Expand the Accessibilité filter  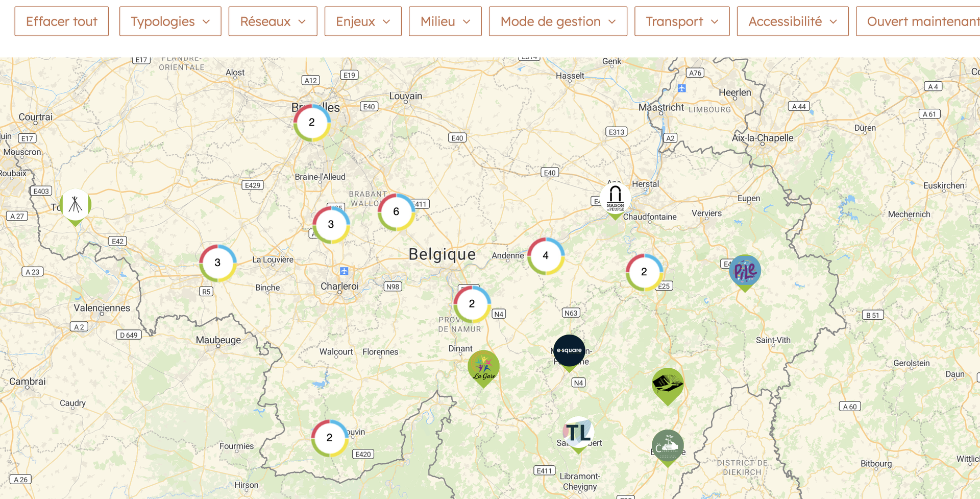[792, 21]
